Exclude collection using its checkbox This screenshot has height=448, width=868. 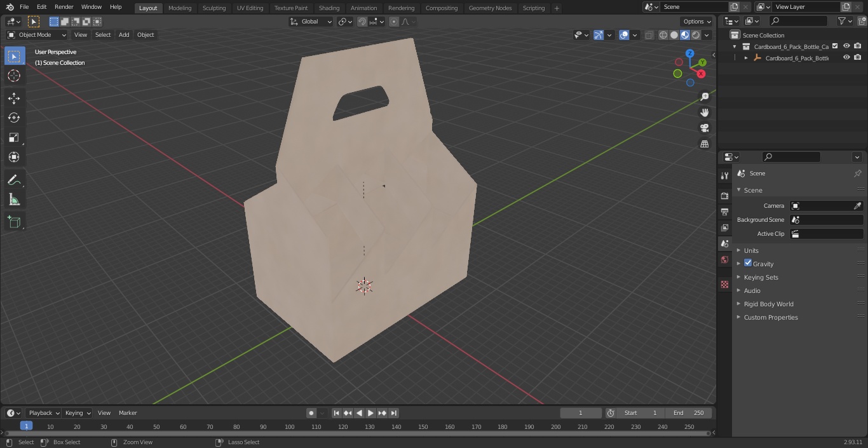pyautogui.click(x=835, y=46)
